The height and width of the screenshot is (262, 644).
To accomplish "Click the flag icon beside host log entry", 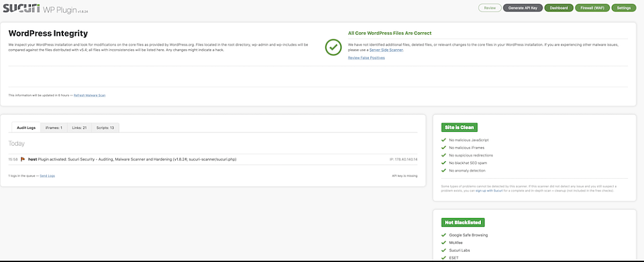I will 23,159.
